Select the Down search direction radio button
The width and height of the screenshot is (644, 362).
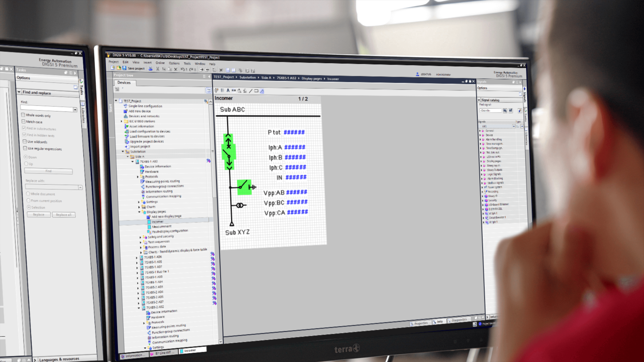click(x=25, y=157)
